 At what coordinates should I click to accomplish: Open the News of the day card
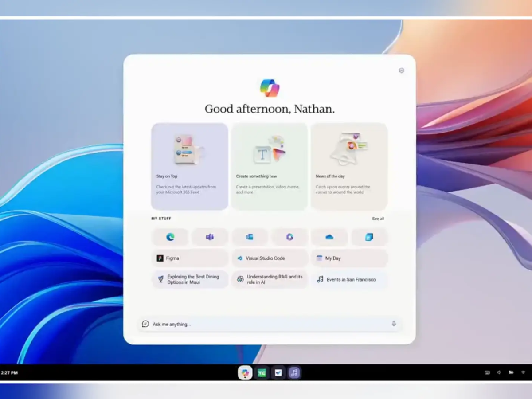(x=349, y=166)
